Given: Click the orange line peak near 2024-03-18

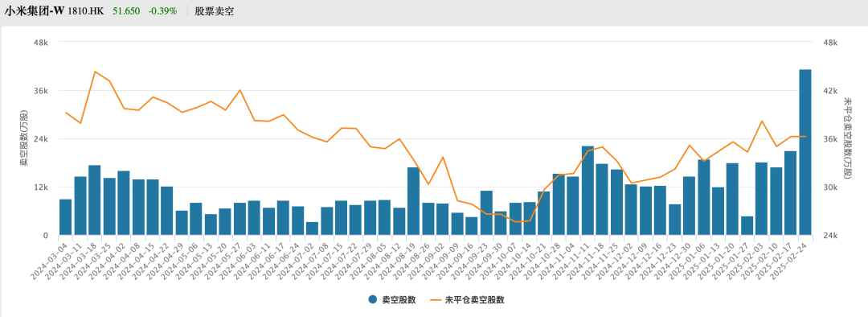Looking at the screenshot, I should (x=95, y=72).
